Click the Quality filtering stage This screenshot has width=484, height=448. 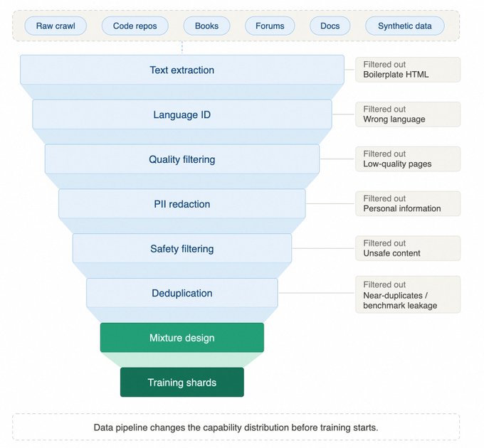[182, 159]
